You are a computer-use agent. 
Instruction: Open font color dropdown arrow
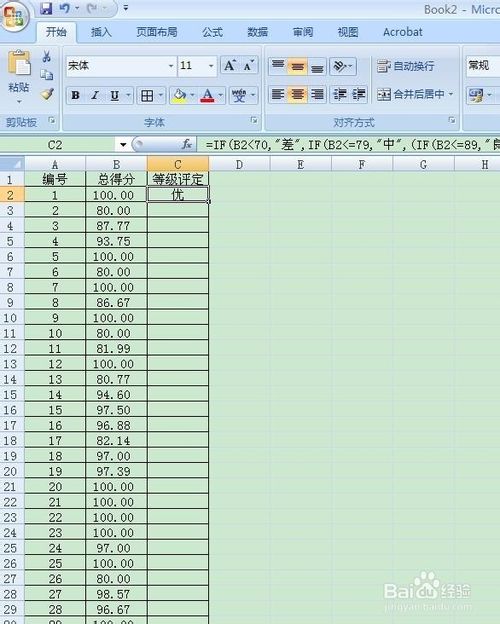point(221,96)
